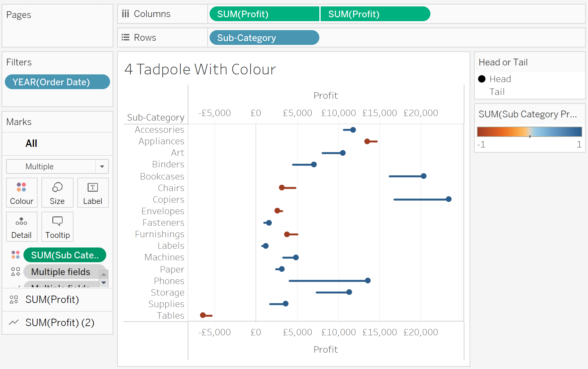Click the down scroll arrow on the Marks card
Screen dimensions: 588x369
(103, 283)
